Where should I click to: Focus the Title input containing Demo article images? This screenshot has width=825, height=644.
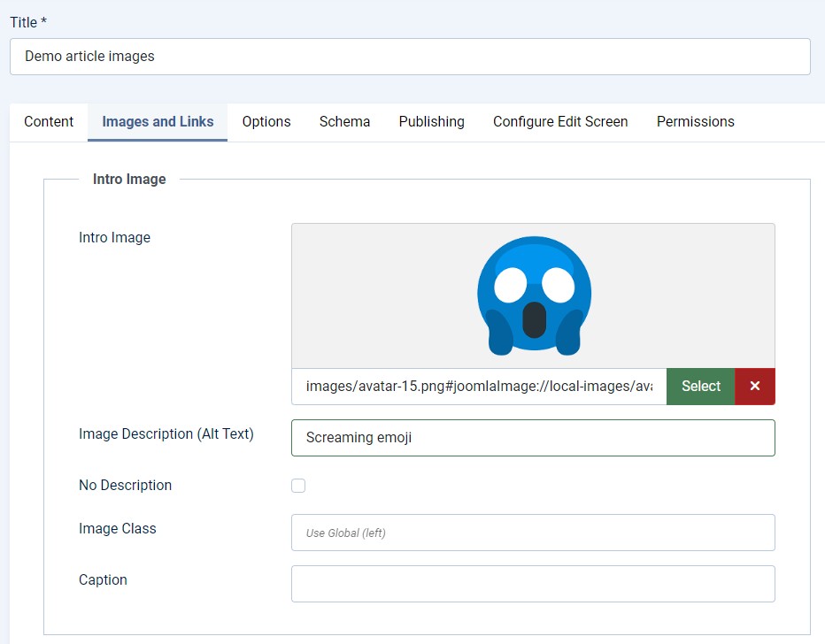(x=412, y=56)
